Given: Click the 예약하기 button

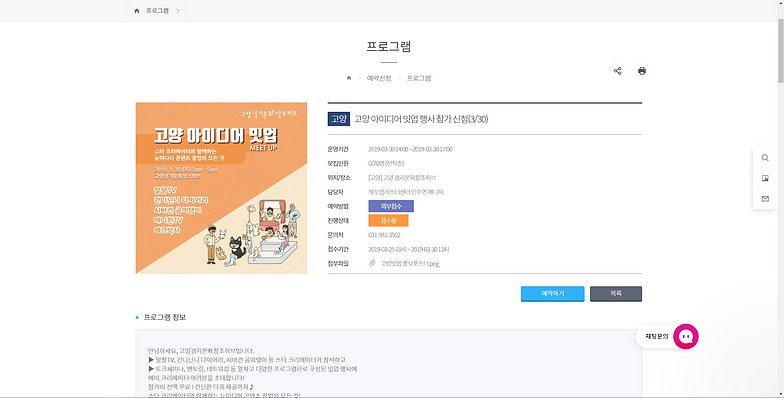Looking at the screenshot, I should click(552, 294).
